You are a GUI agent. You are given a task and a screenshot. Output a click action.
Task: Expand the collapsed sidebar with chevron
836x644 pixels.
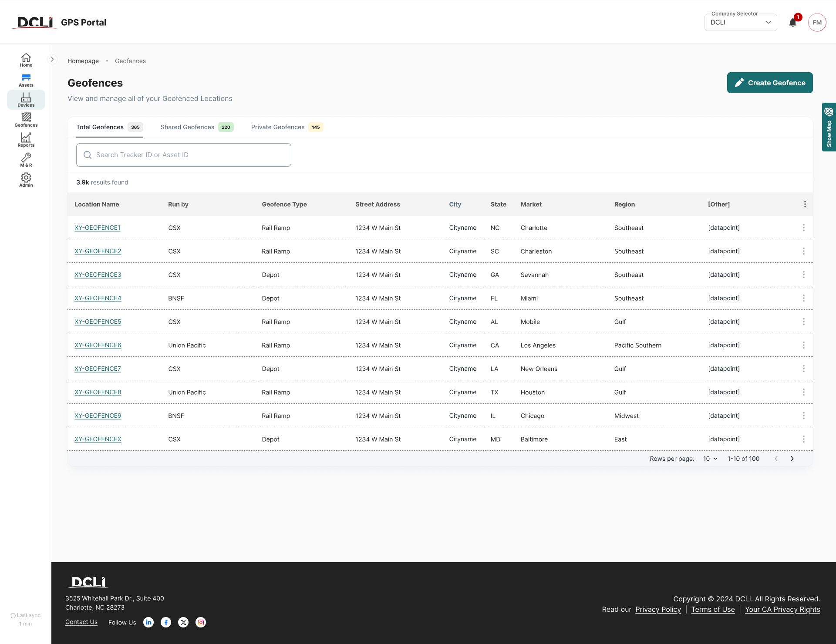52,59
